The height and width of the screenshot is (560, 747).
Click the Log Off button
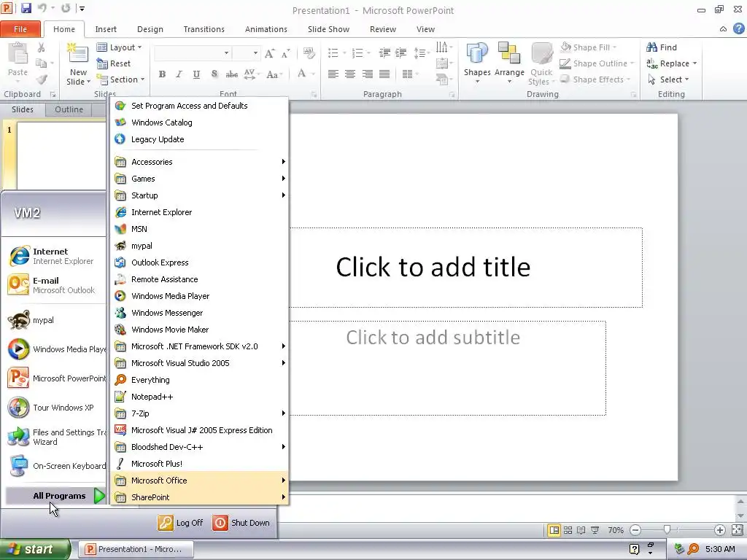pyautogui.click(x=181, y=523)
